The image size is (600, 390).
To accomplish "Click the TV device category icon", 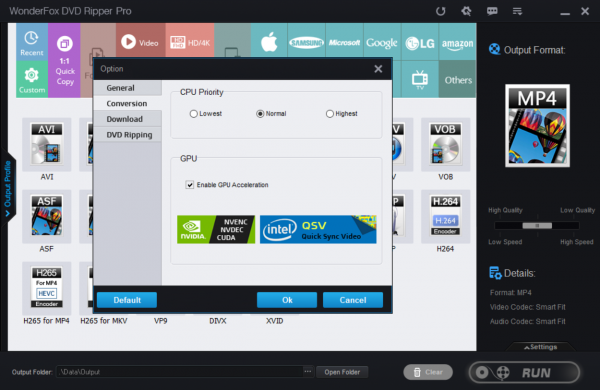I will [420, 79].
